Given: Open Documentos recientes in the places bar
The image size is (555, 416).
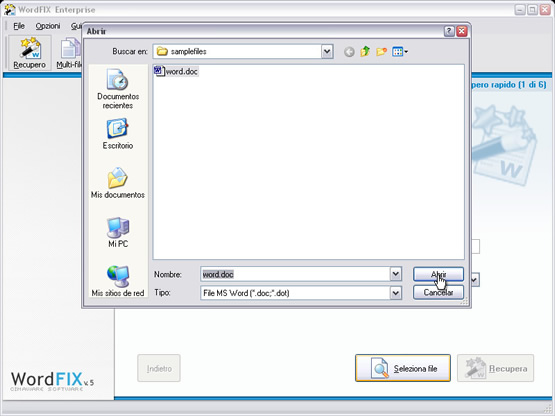Looking at the screenshot, I should 118,89.
